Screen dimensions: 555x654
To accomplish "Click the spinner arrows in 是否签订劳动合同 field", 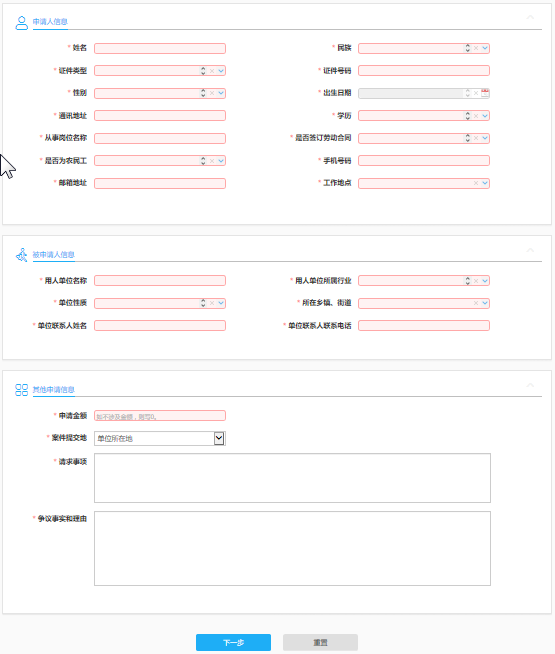I will pyautogui.click(x=467, y=138).
